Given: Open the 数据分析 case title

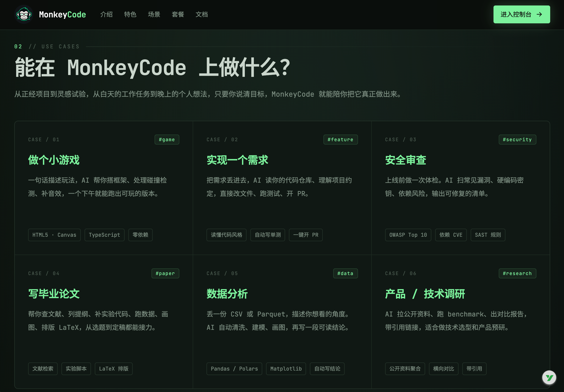Looking at the screenshot, I should [x=227, y=294].
